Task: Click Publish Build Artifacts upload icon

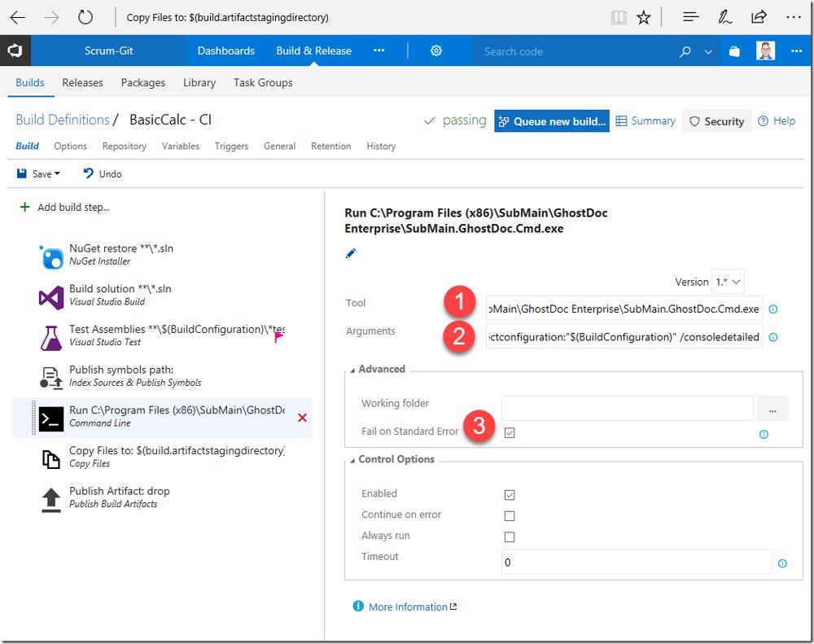Action: 50,500
